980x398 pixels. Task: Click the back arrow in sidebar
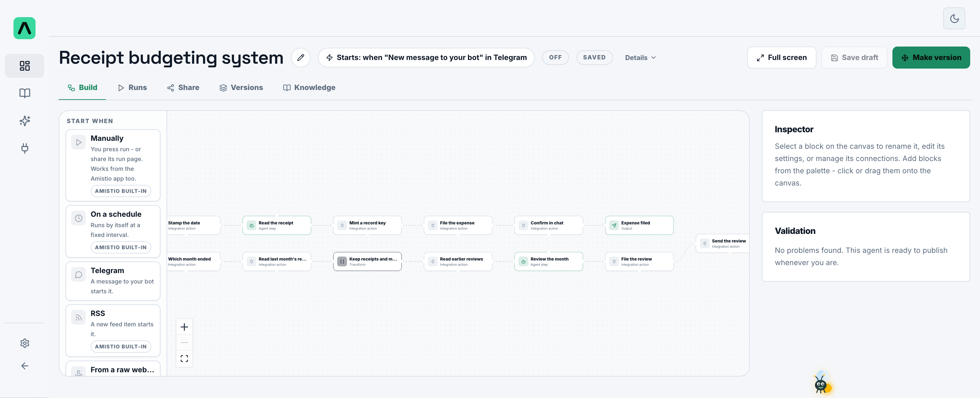(25, 366)
